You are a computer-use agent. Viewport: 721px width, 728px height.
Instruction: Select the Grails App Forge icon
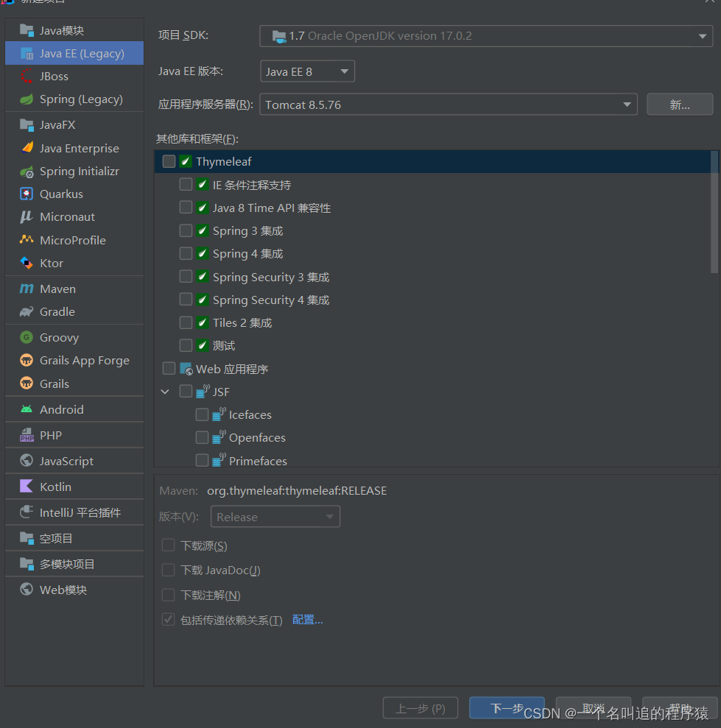click(x=27, y=360)
